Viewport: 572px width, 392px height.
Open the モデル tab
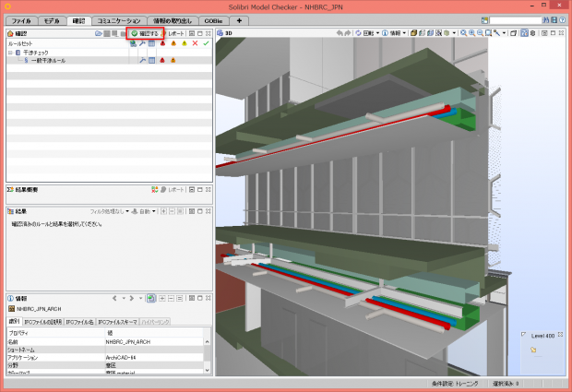coord(51,19)
